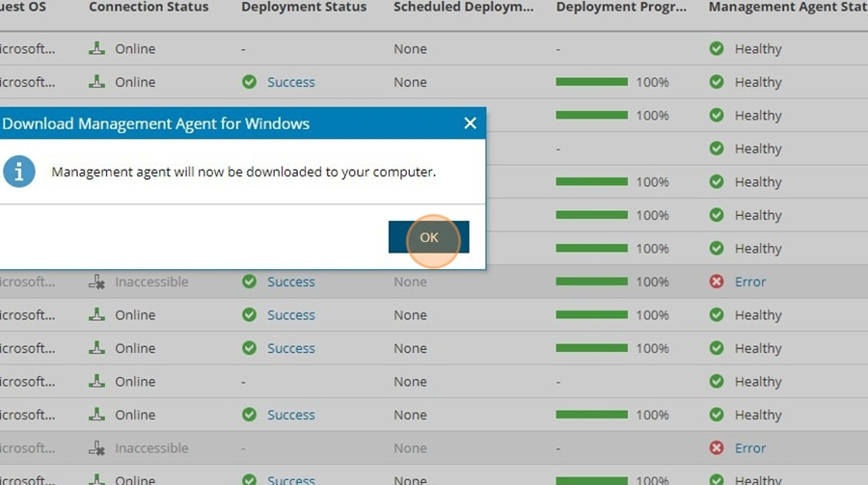Sort by the Deployment Progress column header
The width and height of the screenshot is (868, 485).
[x=621, y=7]
